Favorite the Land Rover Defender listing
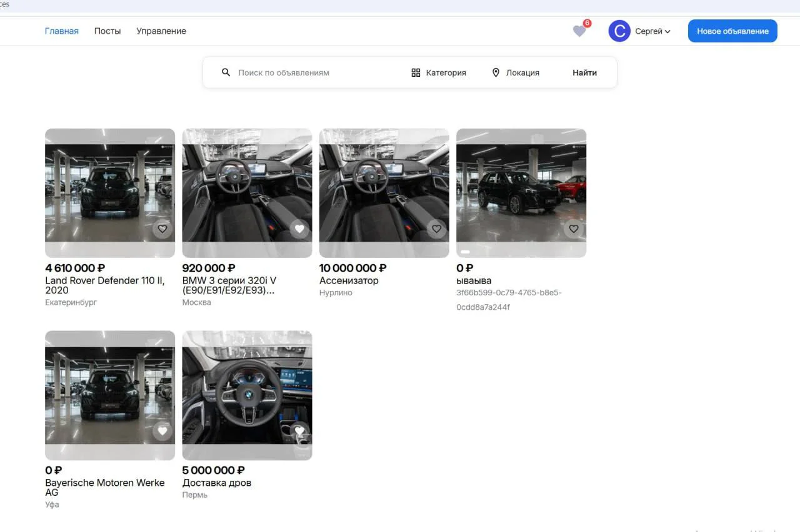 pos(162,229)
